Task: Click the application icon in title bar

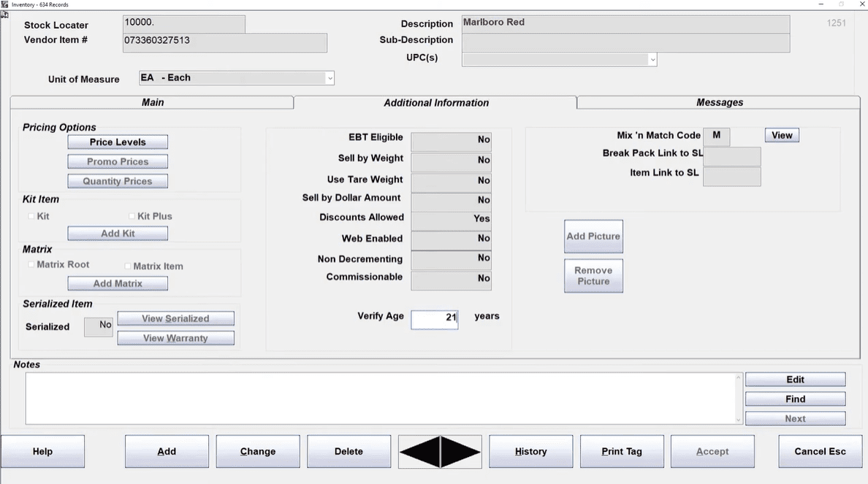Action: [x=5, y=4]
